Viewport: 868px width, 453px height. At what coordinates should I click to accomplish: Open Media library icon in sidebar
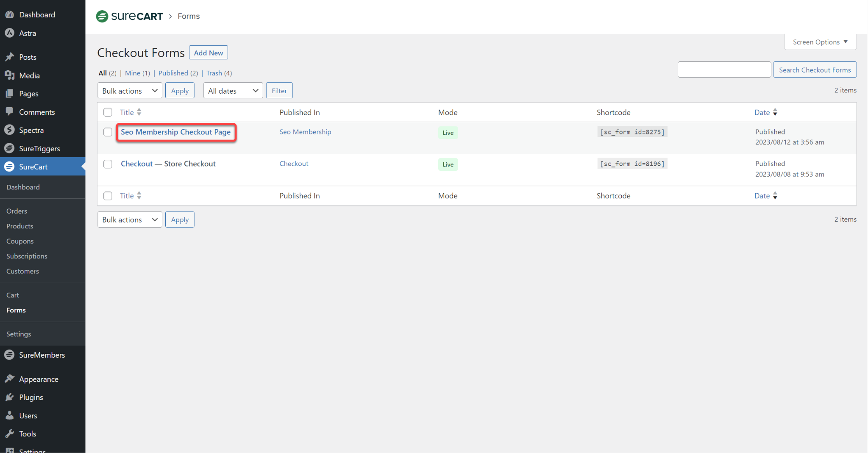click(9, 75)
